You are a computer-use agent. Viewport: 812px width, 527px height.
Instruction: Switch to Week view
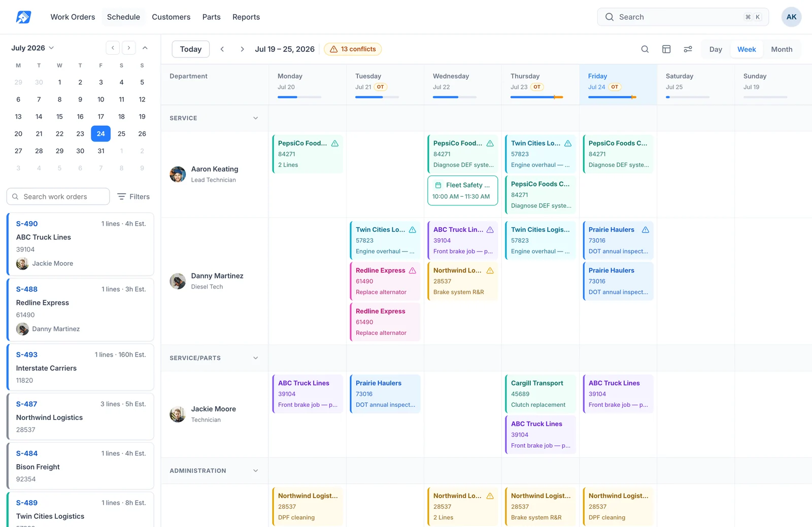(x=747, y=49)
